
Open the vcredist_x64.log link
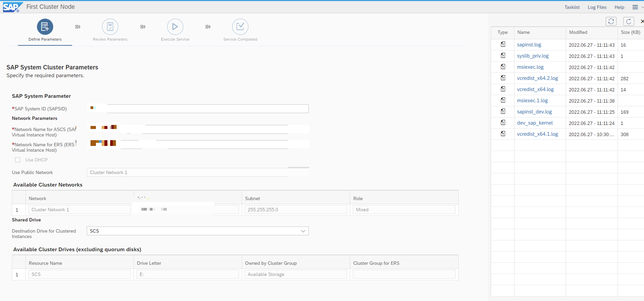[x=535, y=89]
